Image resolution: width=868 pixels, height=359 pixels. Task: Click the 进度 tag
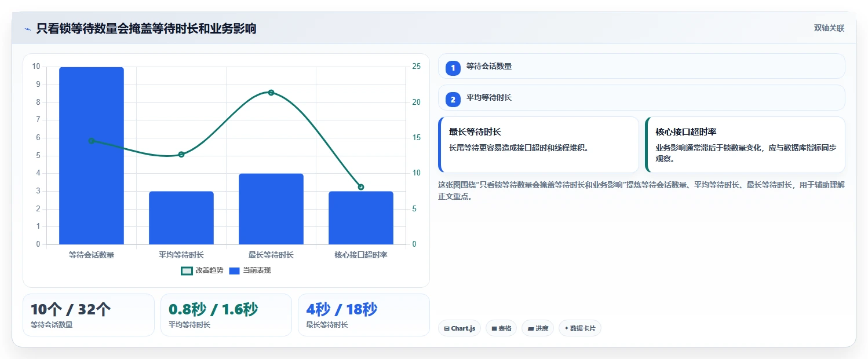[x=538, y=328]
